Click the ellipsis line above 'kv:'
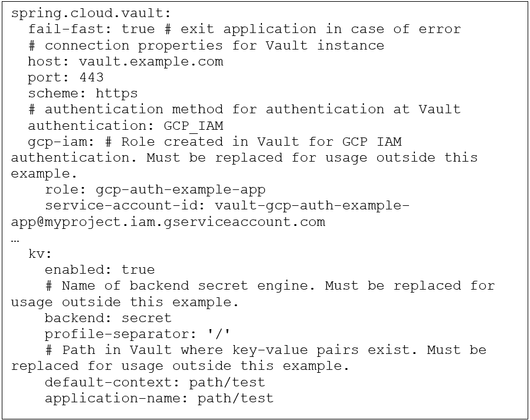Viewport: 530px width, 420px height. [15, 238]
